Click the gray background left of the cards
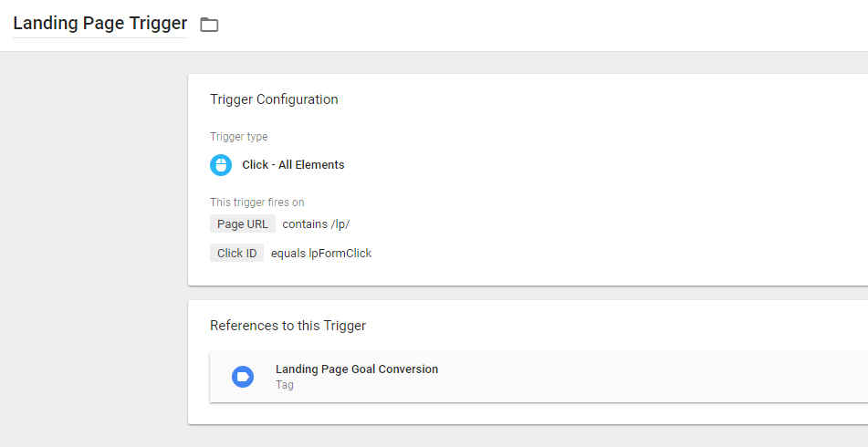The height and width of the screenshot is (447, 868). pyautogui.click(x=93, y=249)
